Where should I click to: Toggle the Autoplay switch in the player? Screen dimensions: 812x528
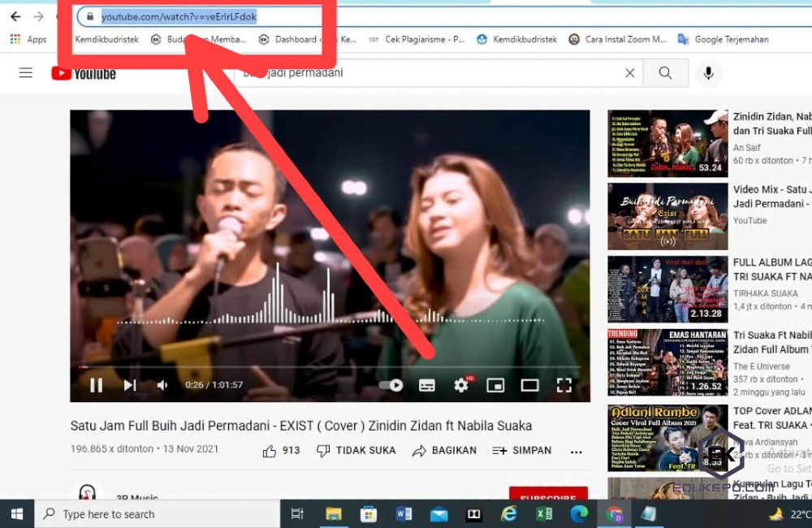pos(390,385)
